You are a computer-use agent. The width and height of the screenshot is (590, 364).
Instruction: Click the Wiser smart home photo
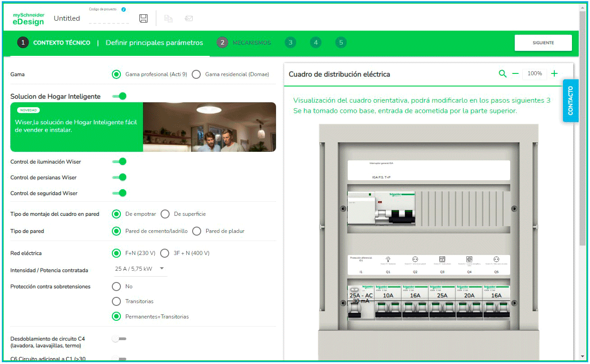coord(209,127)
